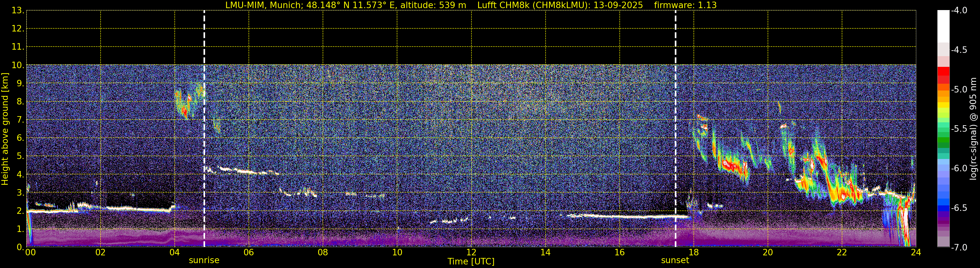Click the sunrise dashed white vertical line
This screenshot has width=980, height=268.
pos(204,129)
